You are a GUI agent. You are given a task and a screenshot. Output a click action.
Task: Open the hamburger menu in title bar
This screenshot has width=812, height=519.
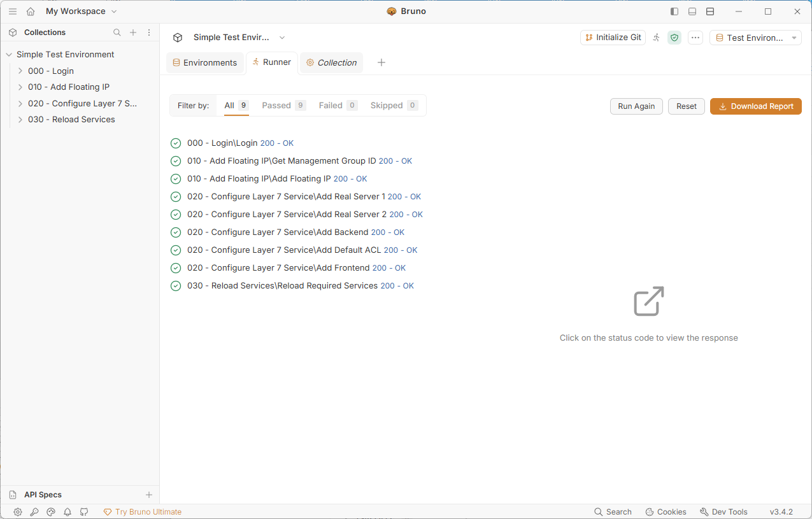(13, 11)
